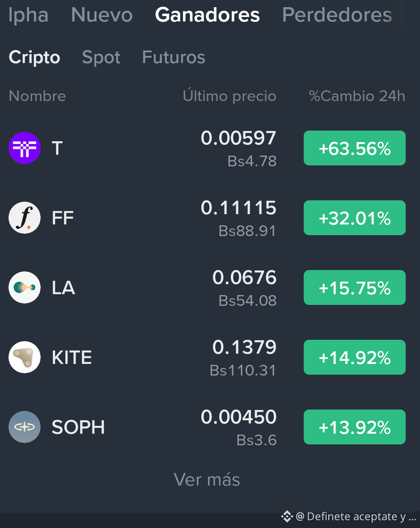Open the partially visible Alpha tab
The image size is (420, 528).
[x=28, y=15]
